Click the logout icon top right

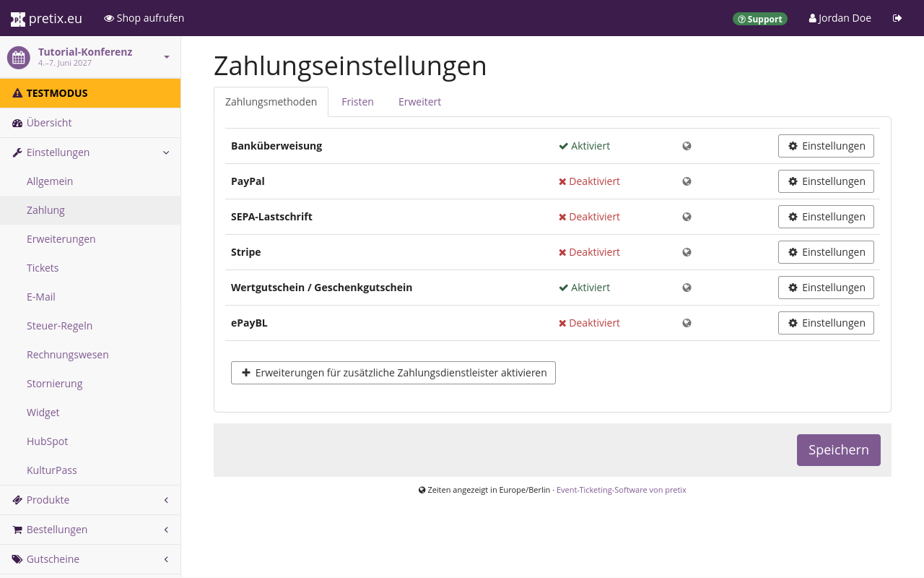[897, 17]
